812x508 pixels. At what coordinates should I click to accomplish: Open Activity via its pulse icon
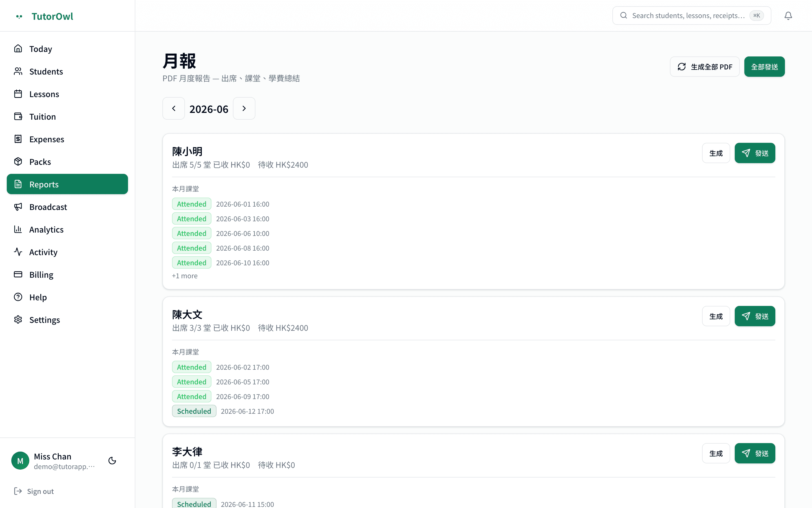pos(18,252)
